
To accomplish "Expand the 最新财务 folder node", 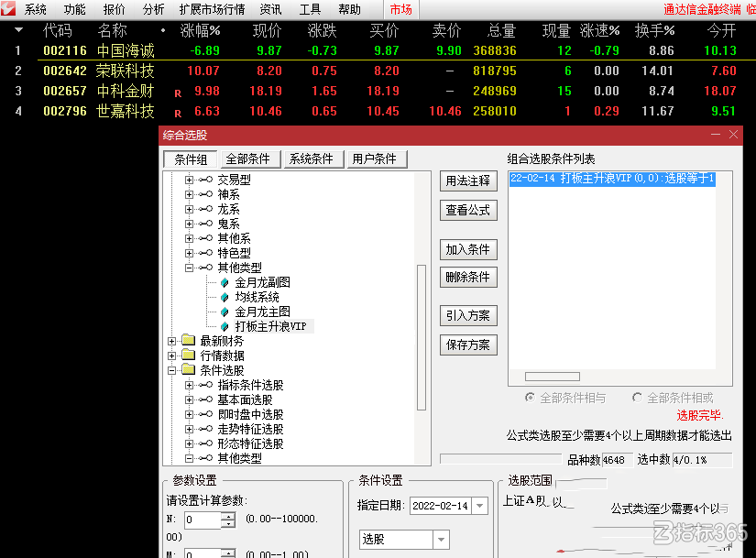I will [x=171, y=341].
